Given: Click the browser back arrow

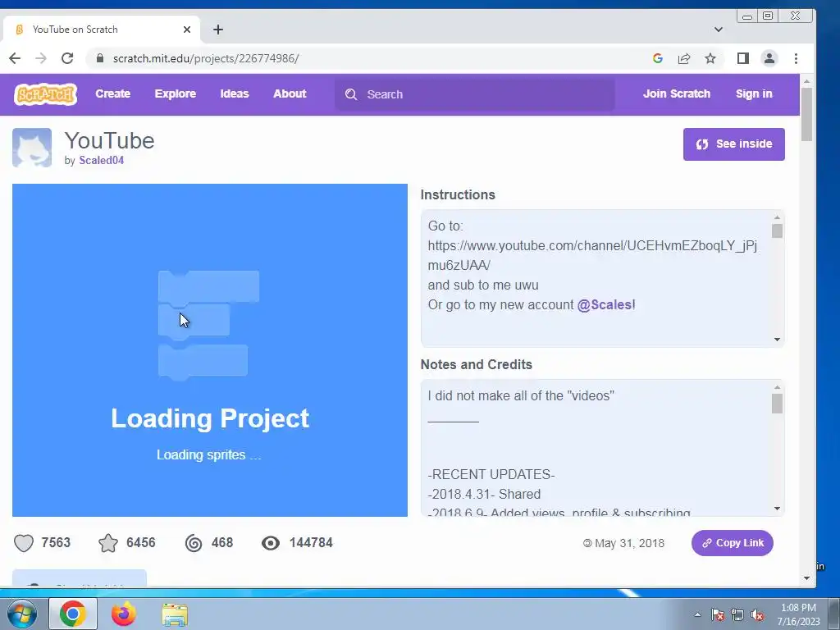Looking at the screenshot, I should point(15,58).
